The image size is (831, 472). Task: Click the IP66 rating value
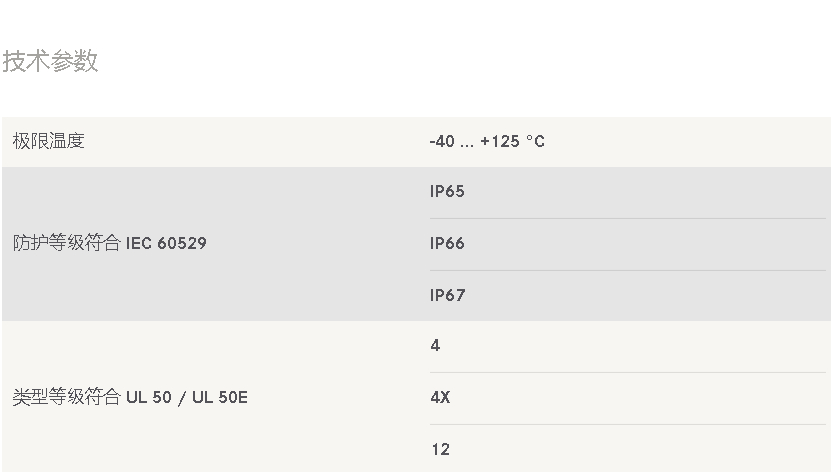[447, 243]
